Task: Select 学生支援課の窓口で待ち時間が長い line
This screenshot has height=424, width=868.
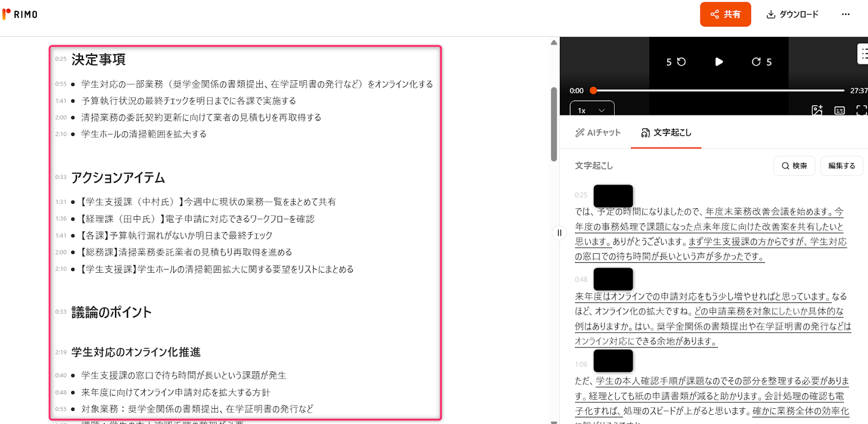Action: (183, 375)
